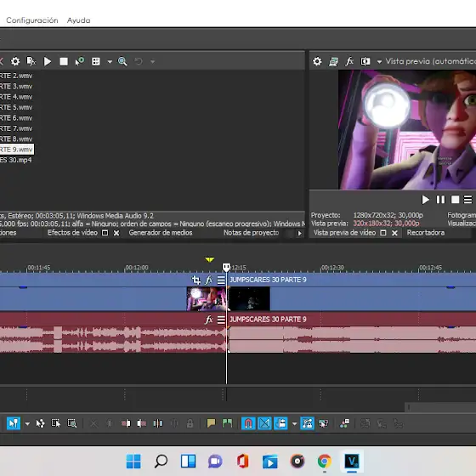Toggle Ignore Event Grouping

(x=323, y=423)
